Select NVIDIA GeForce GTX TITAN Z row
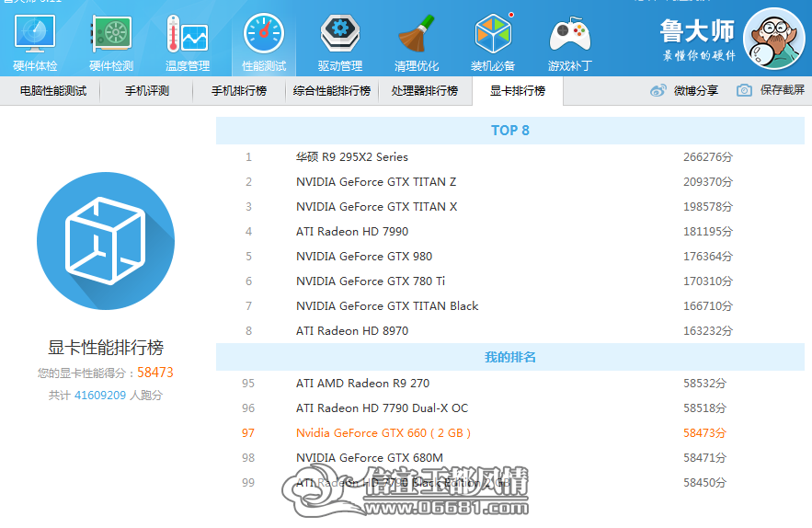812x528 pixels. (510, 182)
